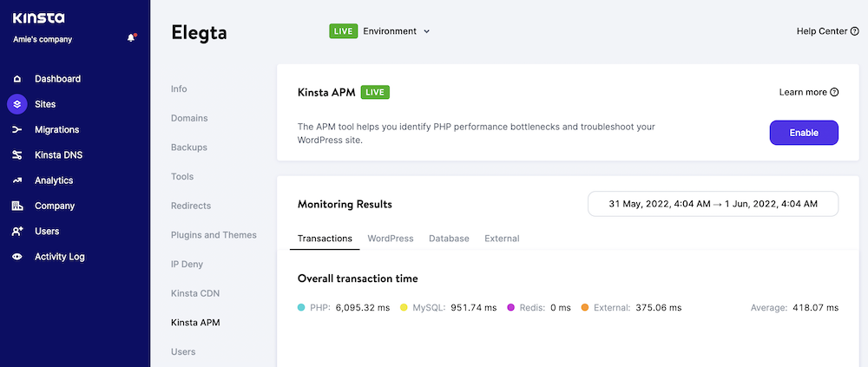Open the Kinsta CDN page
This screenshot has height=367, width=868.
pos(195,293)
